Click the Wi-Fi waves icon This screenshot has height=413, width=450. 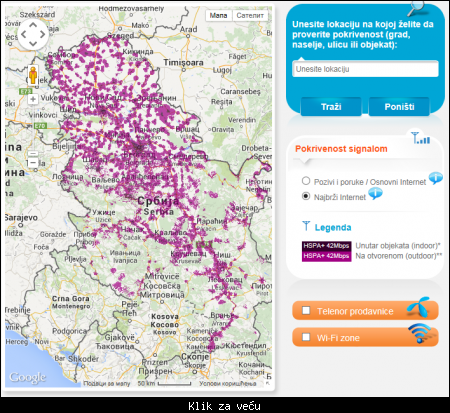pos(419,333)
